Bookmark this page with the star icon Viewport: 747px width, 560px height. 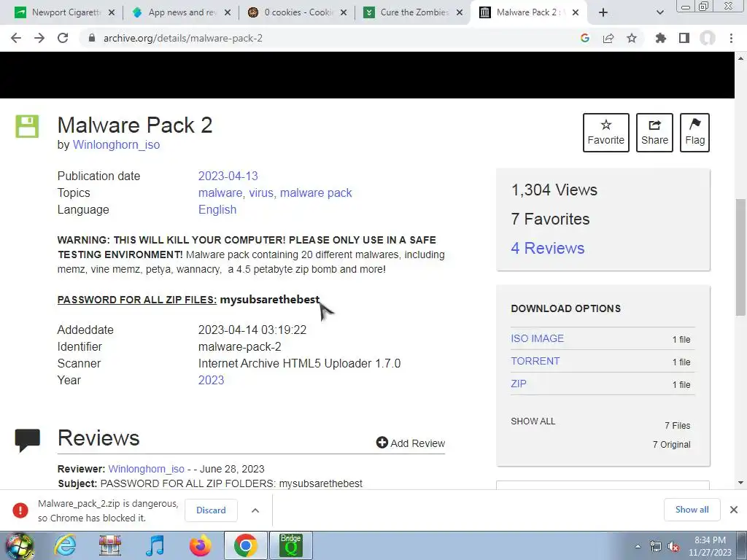pos(632,38)
